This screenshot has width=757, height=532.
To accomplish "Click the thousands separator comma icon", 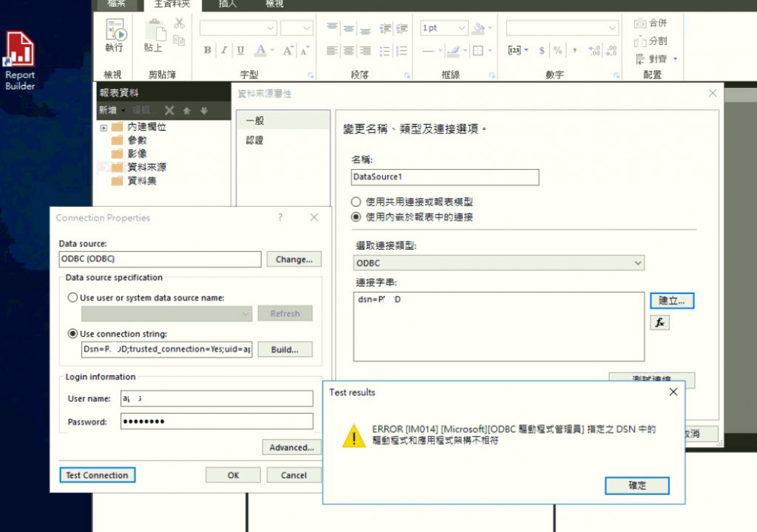I will pyautogui.click(x=574, y=50).
